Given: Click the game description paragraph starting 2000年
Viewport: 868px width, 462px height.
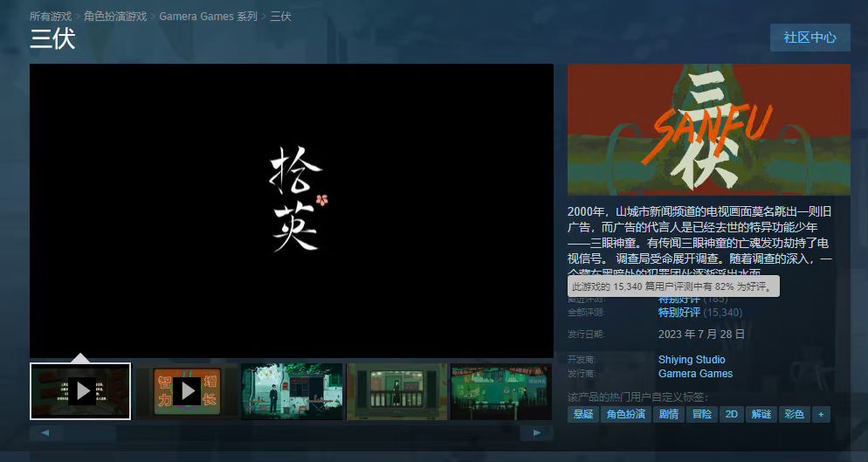Looking at the screenshot, I should pyautogui.click(x=699, y=242).
